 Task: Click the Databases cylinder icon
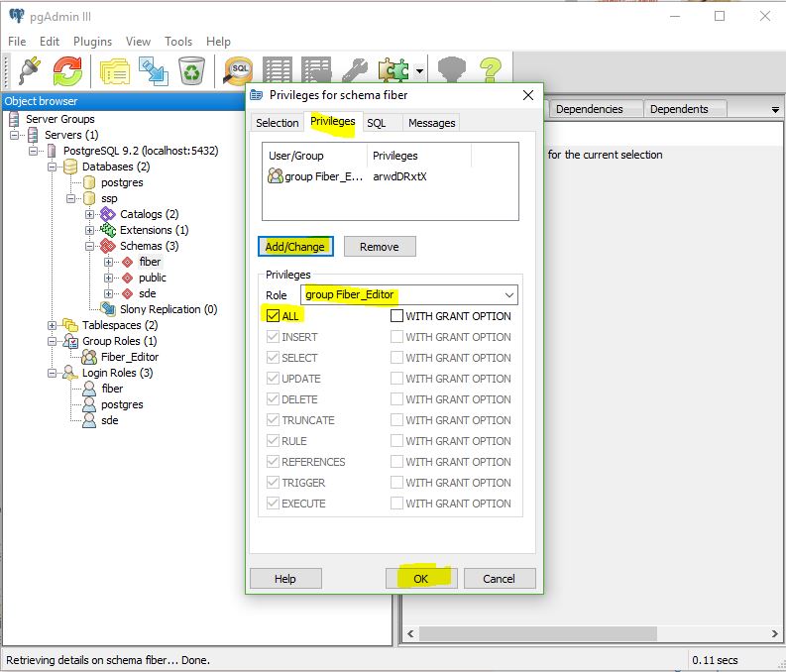click(70, 167)
